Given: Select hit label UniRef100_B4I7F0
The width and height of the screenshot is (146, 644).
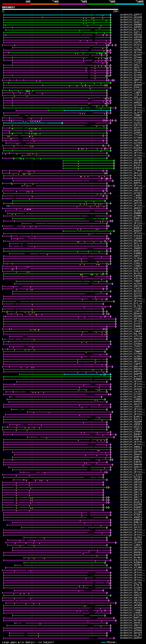Looking at the screenshot, I should coord(131,30).
